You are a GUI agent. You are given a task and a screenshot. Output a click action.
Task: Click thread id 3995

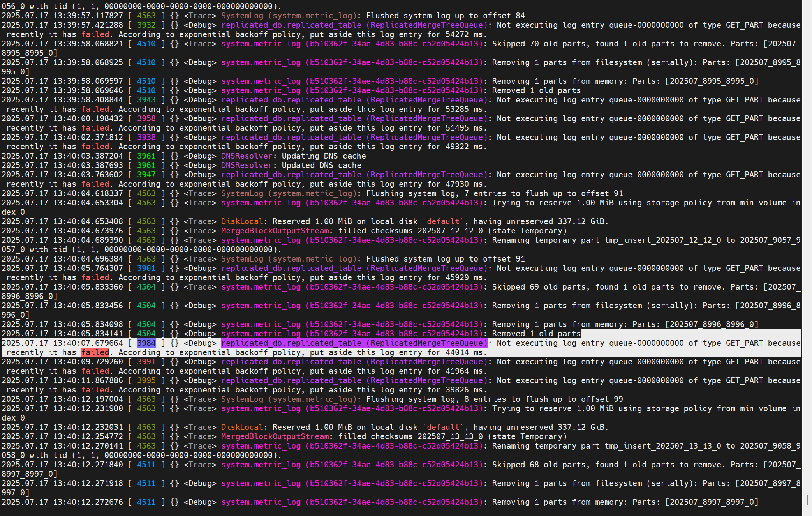(146, 380)
